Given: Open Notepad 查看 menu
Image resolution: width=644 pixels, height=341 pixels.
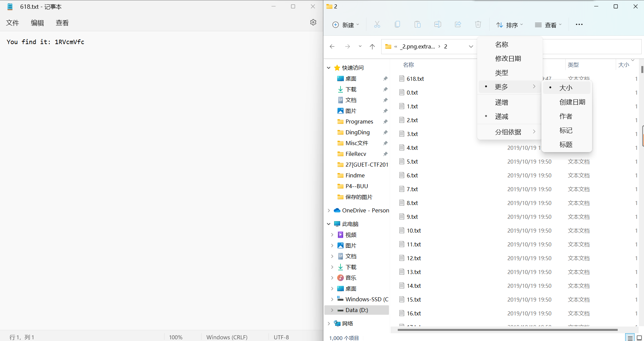Looking at the screenshot, I should point(62,23).
